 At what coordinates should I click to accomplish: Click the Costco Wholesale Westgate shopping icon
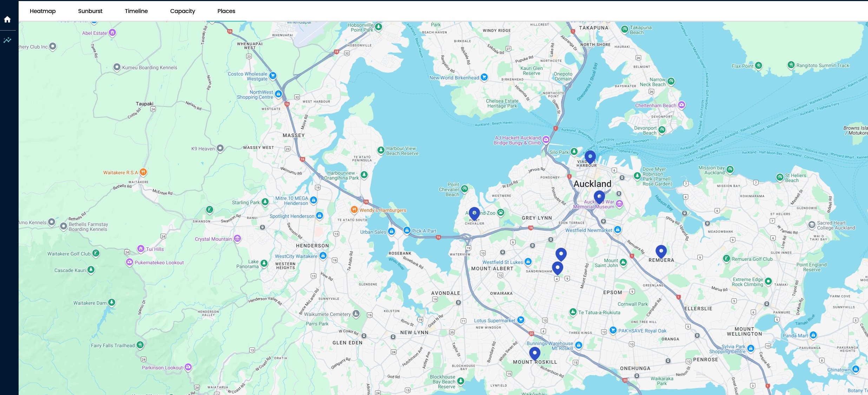pyautogui.click(x=273, y=76)
